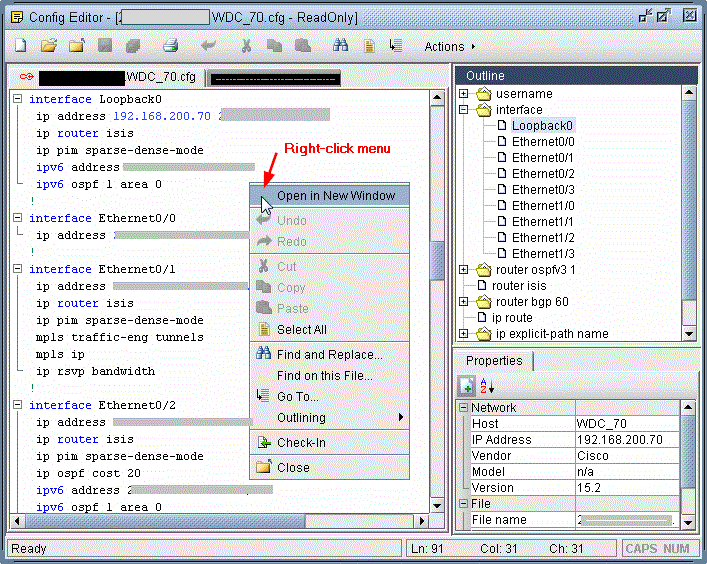Image resolution: width=707 pixels, height=564 pixels.
Task: Choose Open in New Window from context menu
Action: point(335,196)
